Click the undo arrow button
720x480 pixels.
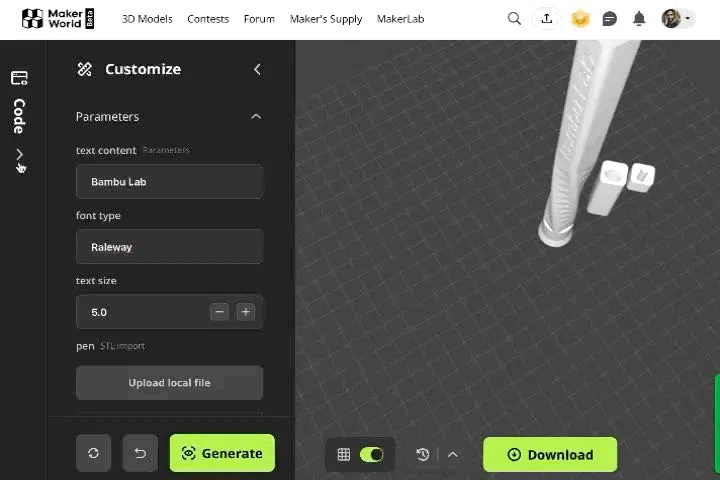pyautogui.click(x=140, y=453)
